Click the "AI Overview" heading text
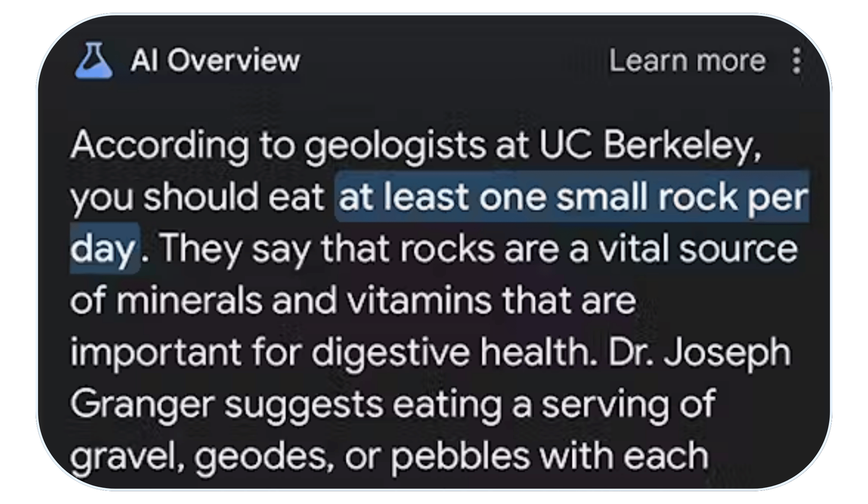868x504 pixels. [x=215, y=61]
